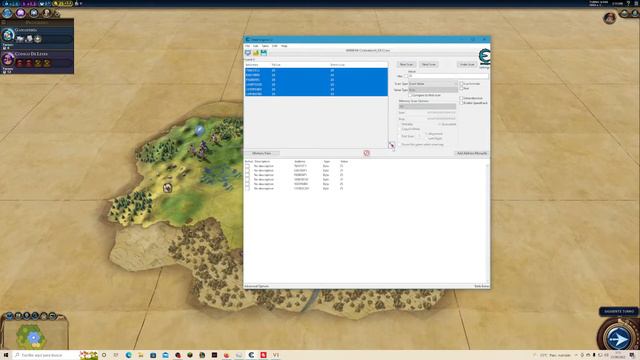Click the leader portrait at top right
Screen dimensions: 640x360
[x=609, y=18]
